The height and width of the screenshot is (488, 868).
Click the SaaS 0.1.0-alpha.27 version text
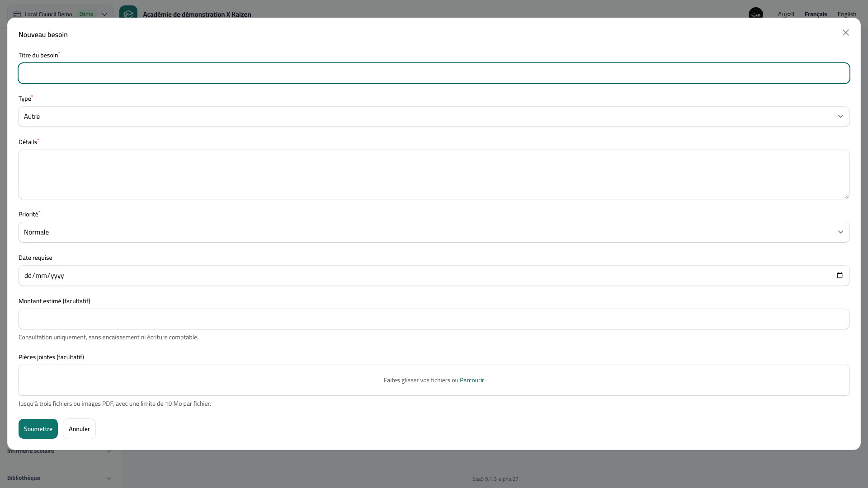495,479
